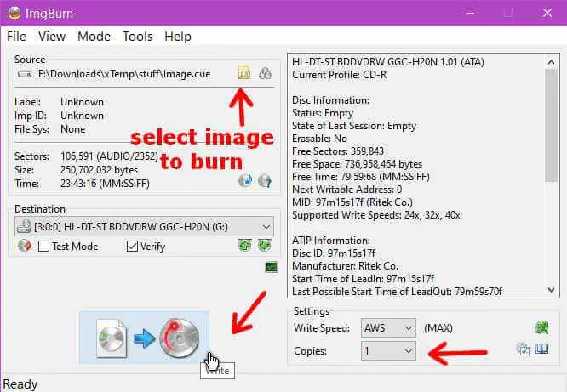Click the Time value 23:43:16 (MM:SS:FF)
Image resolution: width=567 pixels, height=392 pixels.
click(x=105, y=184)
